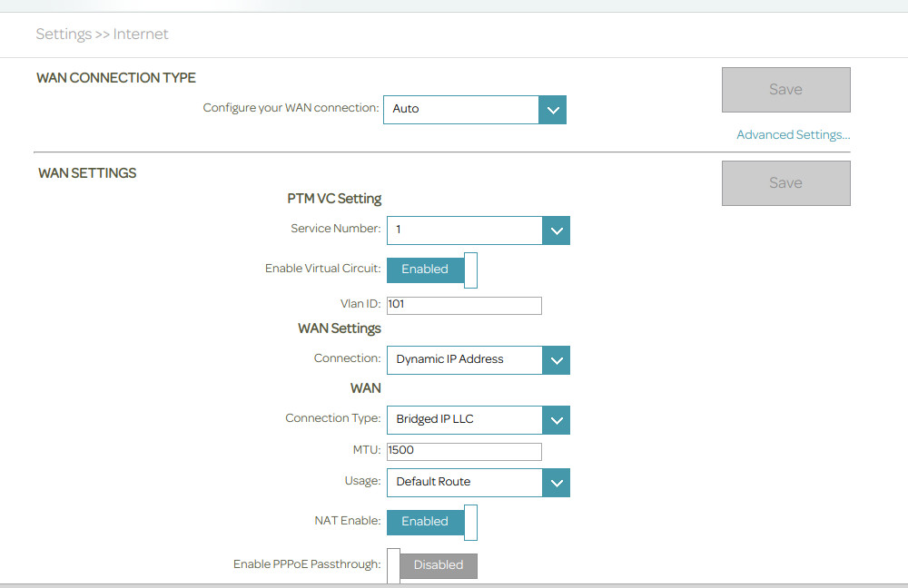Toggle the Enable Virtual Circuit switch
908x588 pixels.
[432, 269]
